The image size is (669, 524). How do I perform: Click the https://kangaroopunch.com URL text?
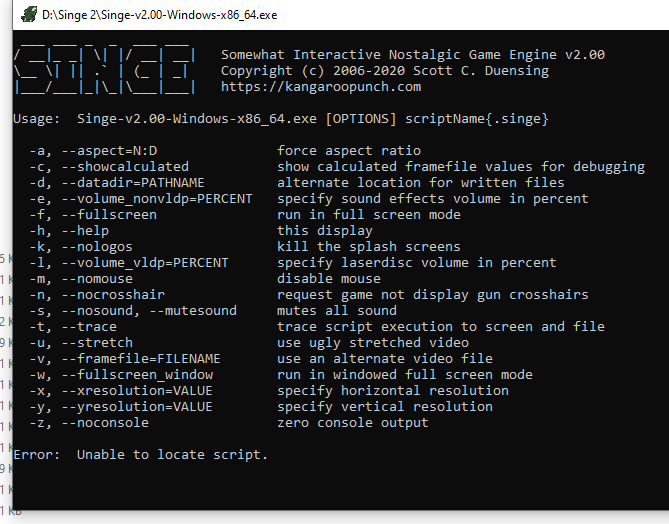(321, 87)
